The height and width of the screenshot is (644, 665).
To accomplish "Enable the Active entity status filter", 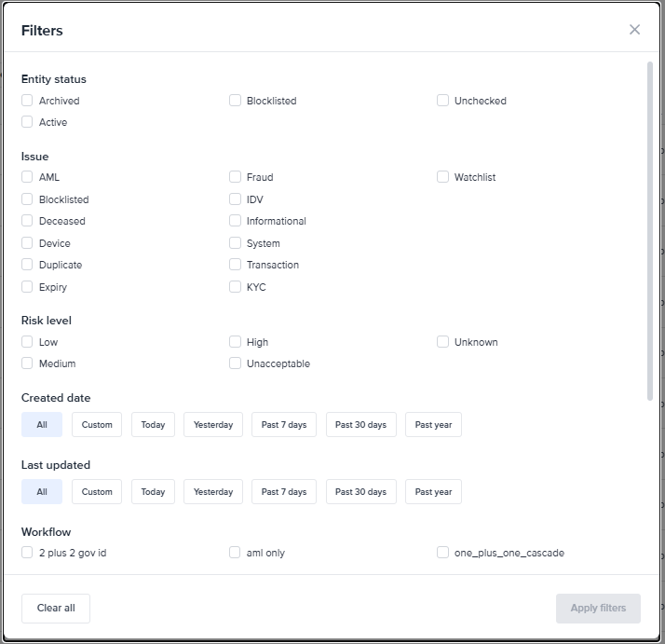I will (x=28, y=122).
